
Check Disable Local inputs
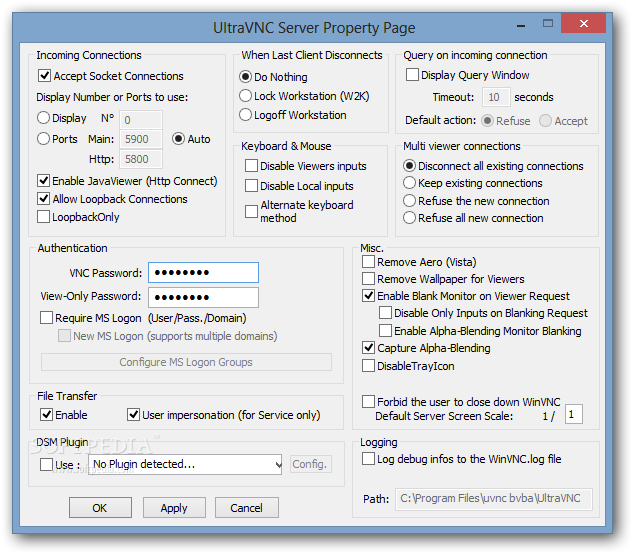pyautogui.click(x=251, y=186)
